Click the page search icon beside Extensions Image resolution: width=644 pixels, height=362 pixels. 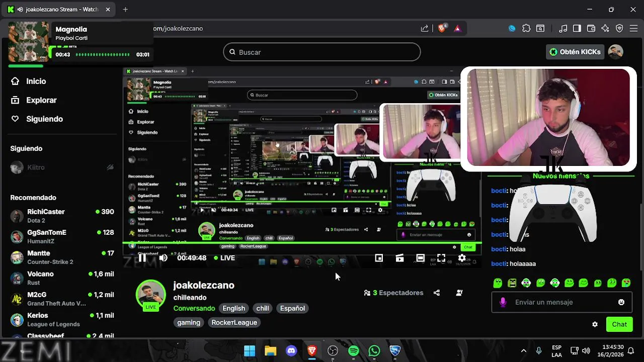(540, 29)
